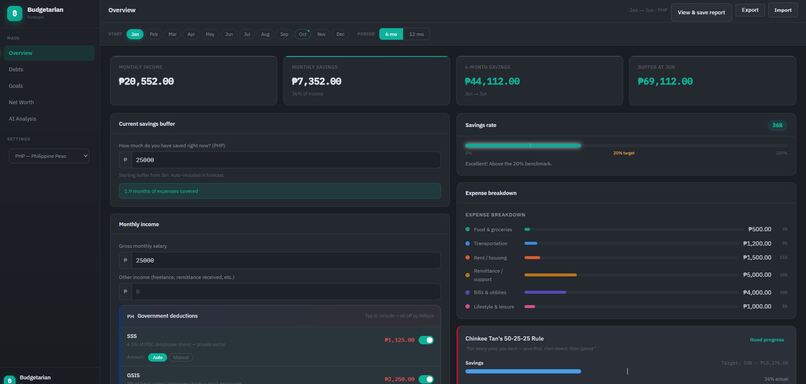Click the 20% target marker label
This screenshot has height=384, width=806.
[x=624, y=153]
